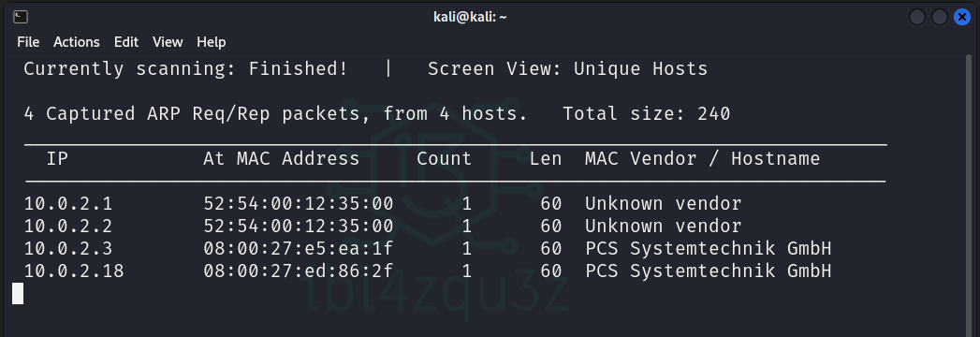Select IP address 10.0.2.18
The image size is (980, 337).
(x=74, y=271)
